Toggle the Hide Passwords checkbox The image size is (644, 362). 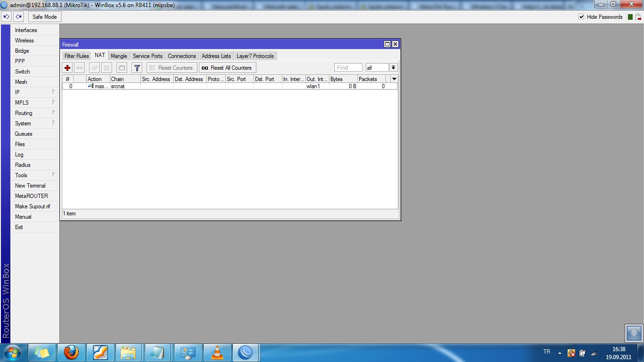click(x=581, y=17)
